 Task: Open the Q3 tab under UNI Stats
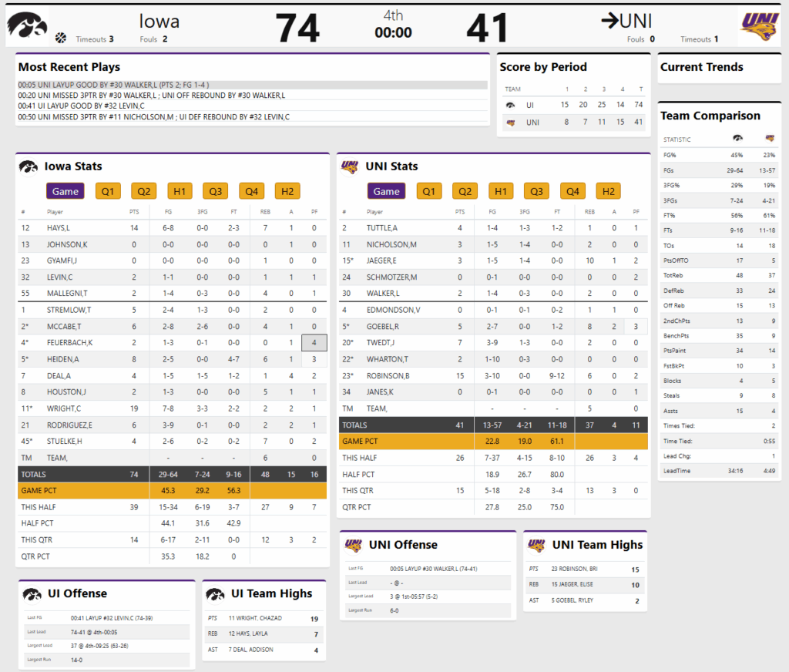536,191
